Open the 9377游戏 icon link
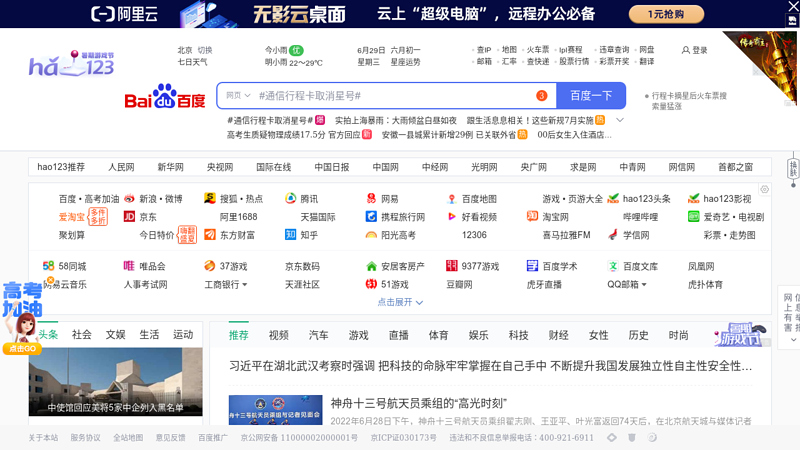The height and width of the screenshot is (450, 800). tap(452, 266)
